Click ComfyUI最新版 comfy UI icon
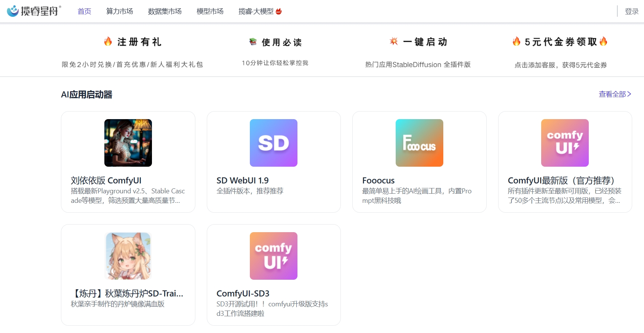 (x=565, y=143)
